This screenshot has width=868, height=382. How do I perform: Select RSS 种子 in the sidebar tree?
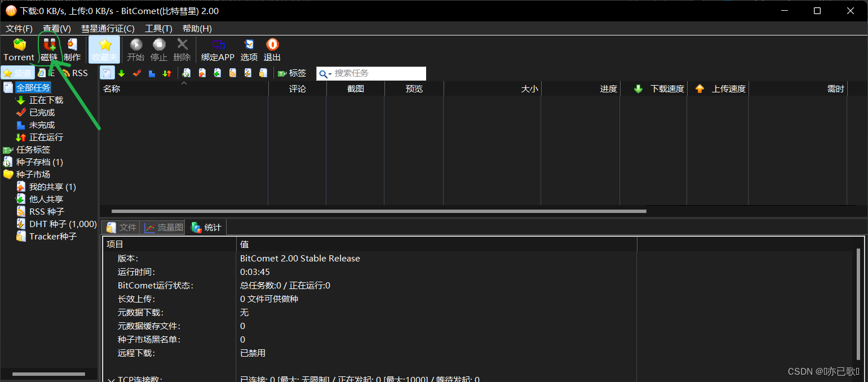click(x=47, y=211)
